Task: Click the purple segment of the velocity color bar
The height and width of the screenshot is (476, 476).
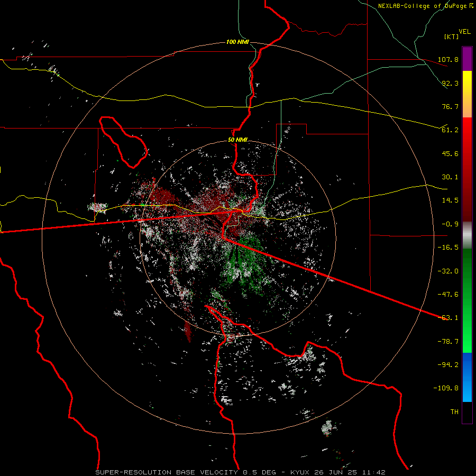Action: tap(467, 59)
